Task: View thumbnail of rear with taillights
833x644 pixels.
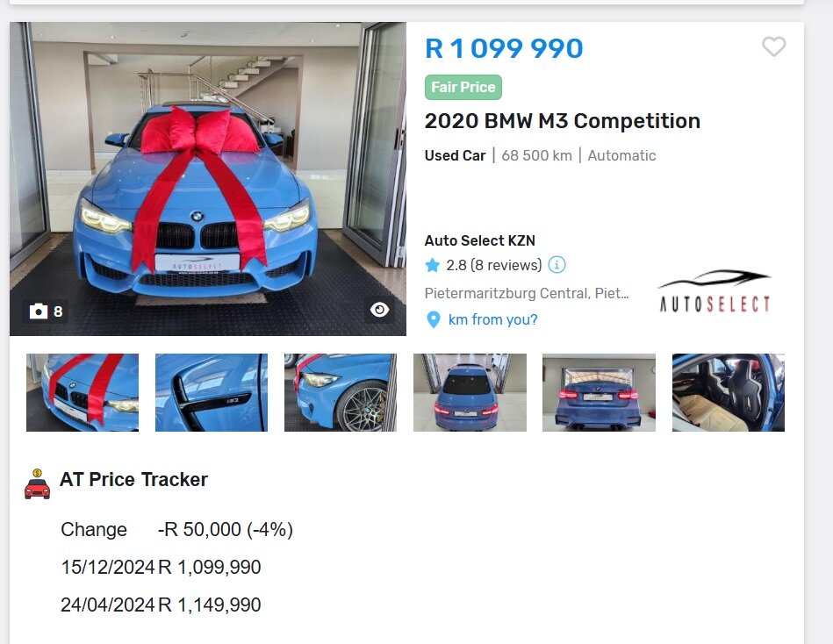Action: pyautogui.click(x=599, y=392)
